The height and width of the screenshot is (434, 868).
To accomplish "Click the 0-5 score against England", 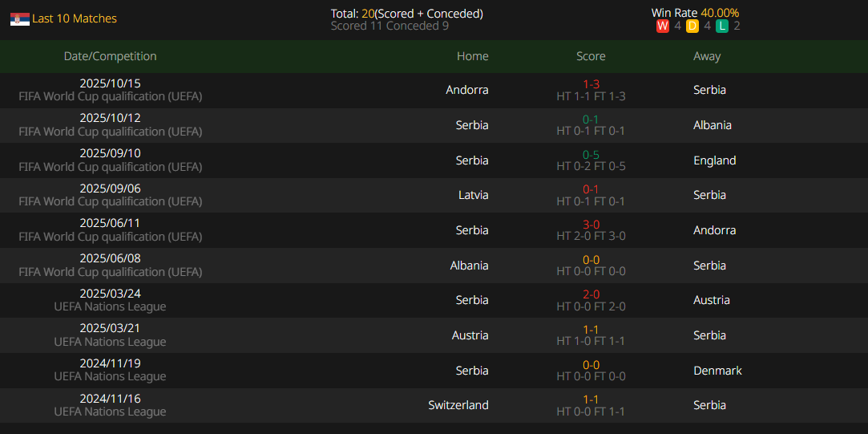I will click(591, 155).
